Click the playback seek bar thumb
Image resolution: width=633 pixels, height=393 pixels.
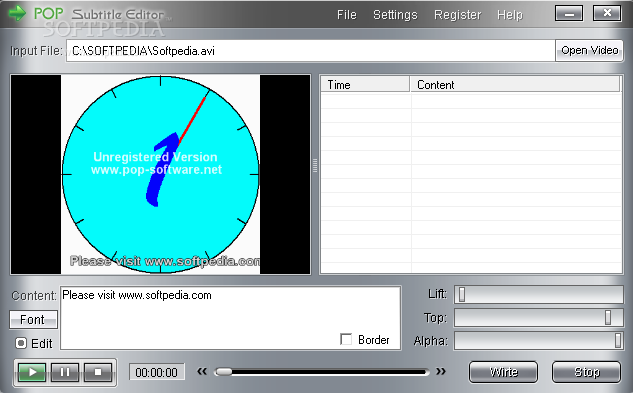[x=223, y=372]
